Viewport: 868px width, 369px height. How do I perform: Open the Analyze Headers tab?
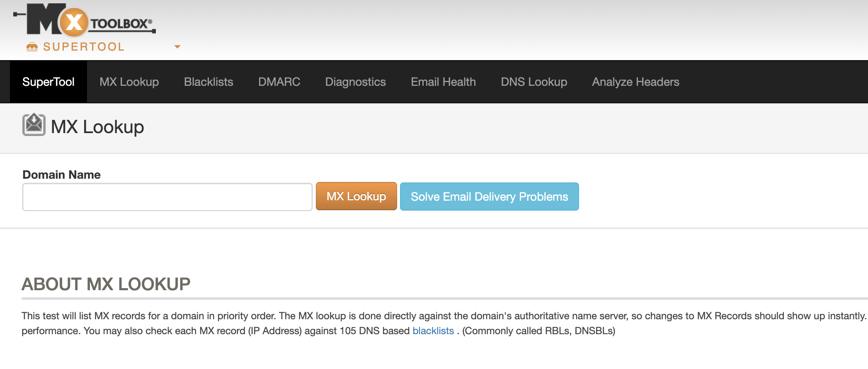click(635, 82)
